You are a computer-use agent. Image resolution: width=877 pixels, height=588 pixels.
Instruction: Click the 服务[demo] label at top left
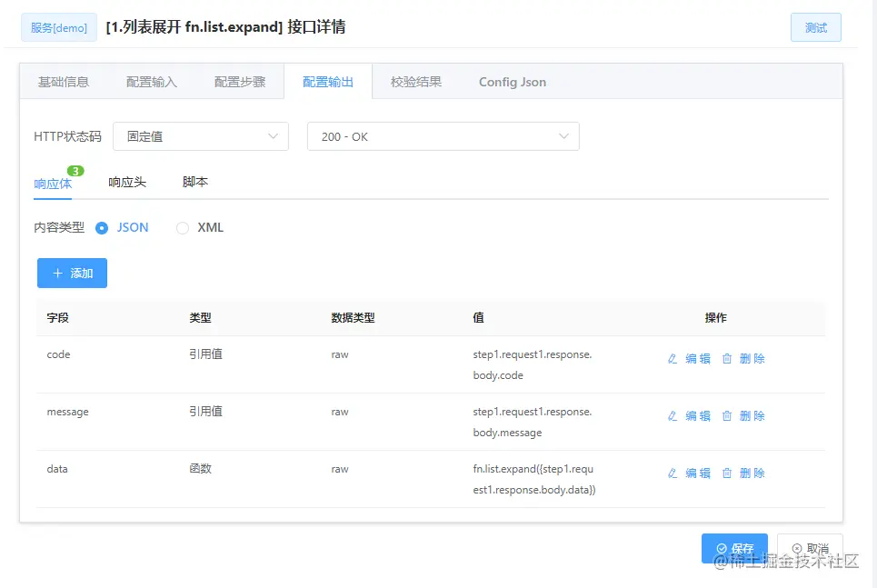(58, 27)
